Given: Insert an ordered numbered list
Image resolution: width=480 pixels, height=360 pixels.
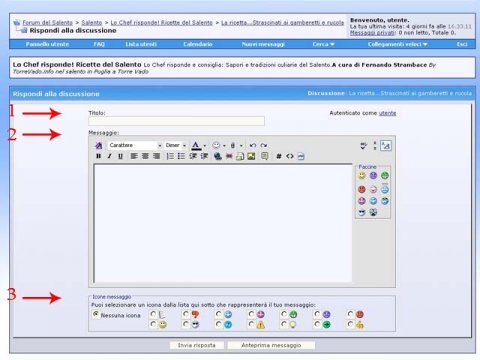Looking at the screenshot, I should pyautogui.click(x=170, y=156).
